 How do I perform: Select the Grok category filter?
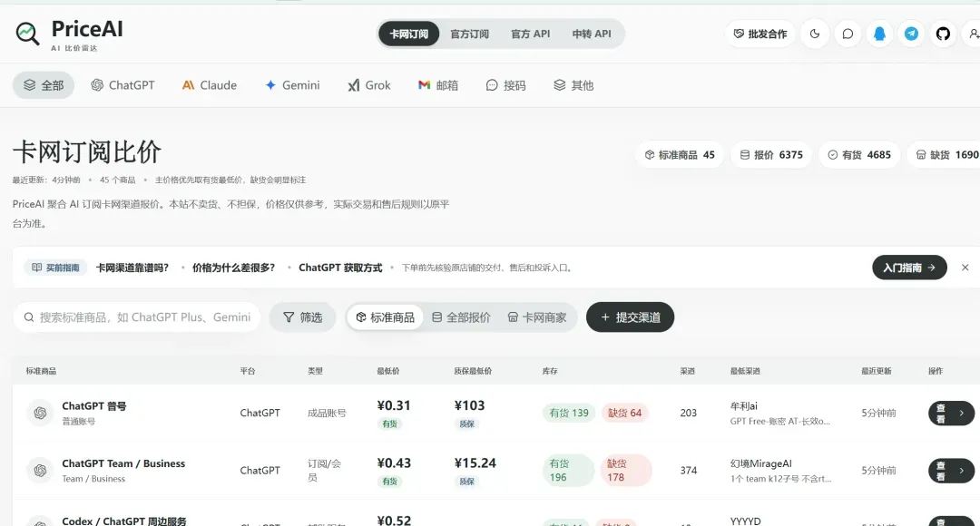(x=368, y=85)
